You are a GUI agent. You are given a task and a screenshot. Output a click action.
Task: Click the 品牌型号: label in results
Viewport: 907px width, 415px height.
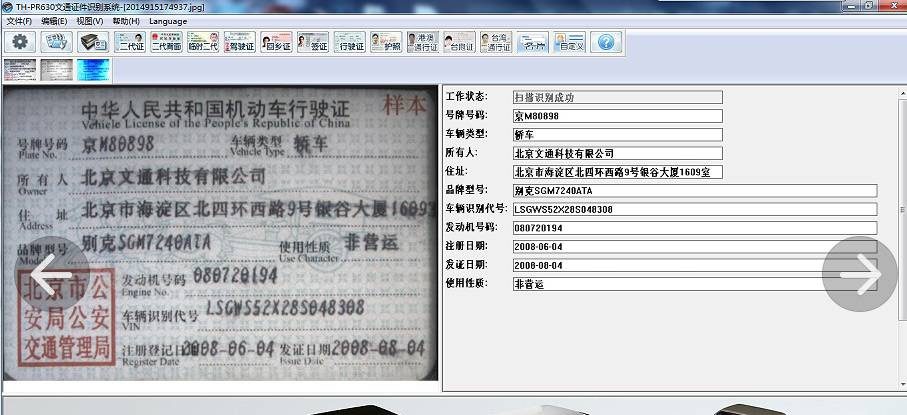(x=467, y=189)
